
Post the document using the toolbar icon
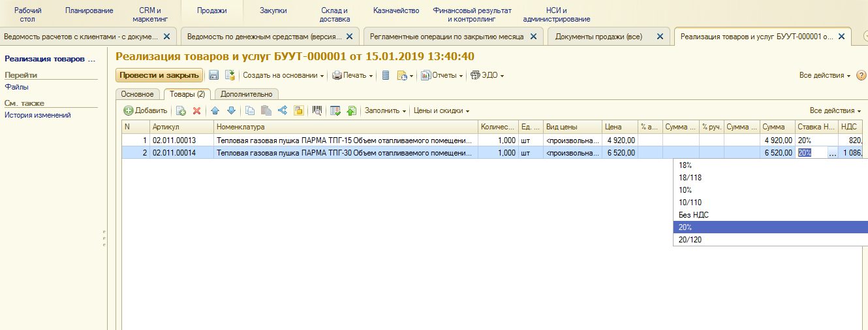tap(230, 75)
